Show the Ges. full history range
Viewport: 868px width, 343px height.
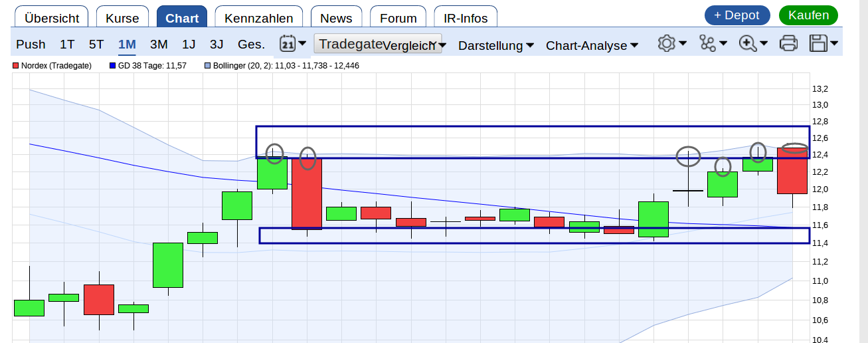tap(251, 45)
